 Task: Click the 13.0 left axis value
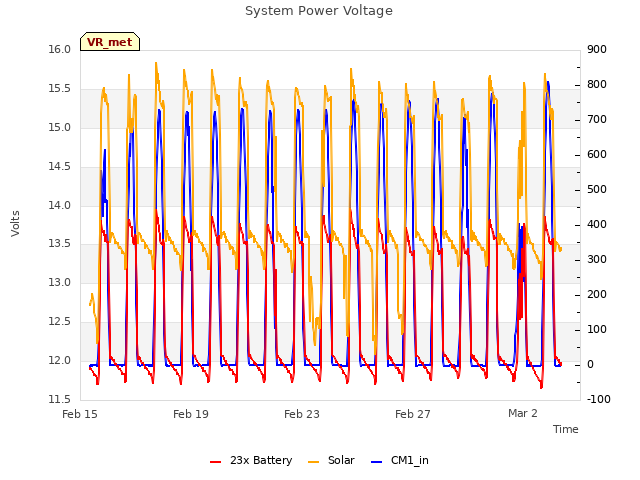[x=60, y=282]
